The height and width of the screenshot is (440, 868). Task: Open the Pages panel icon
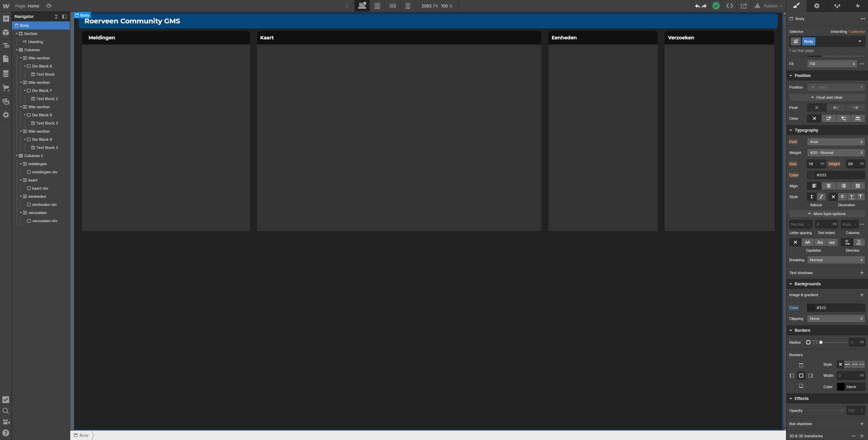(6, 59)
